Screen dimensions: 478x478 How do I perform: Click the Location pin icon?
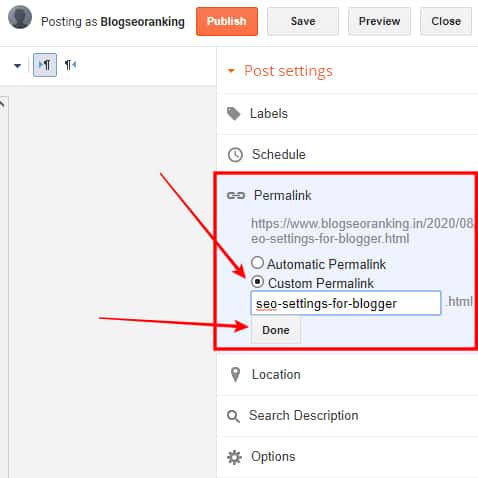[235, 375]
